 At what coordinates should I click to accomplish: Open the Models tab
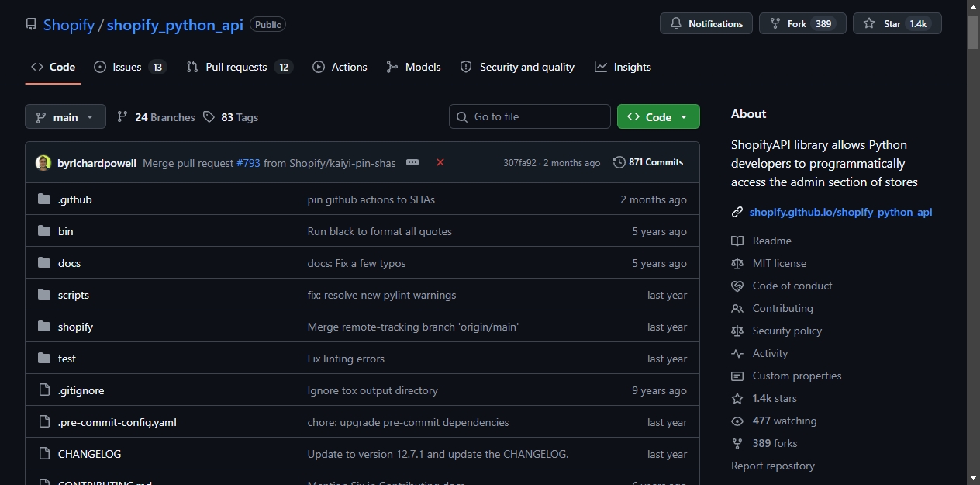[413, 67]
